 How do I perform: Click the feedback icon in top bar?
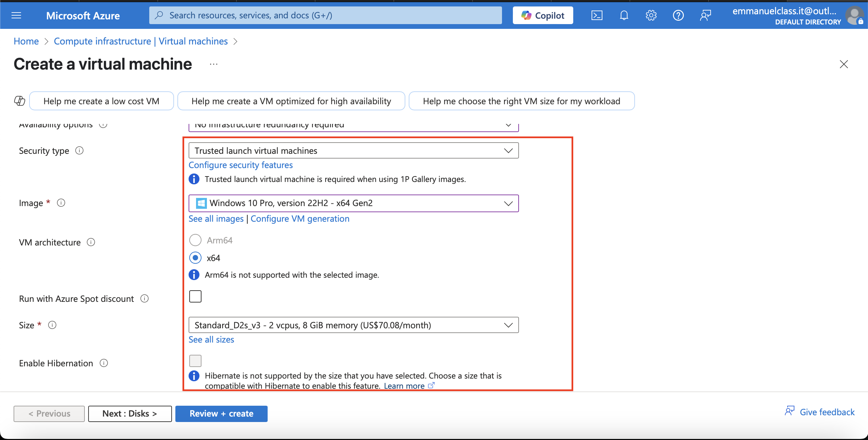click(705, 15)
